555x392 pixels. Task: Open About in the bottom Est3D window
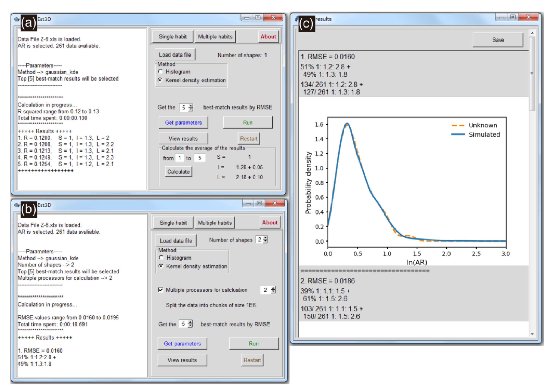[x=270, y=223]
